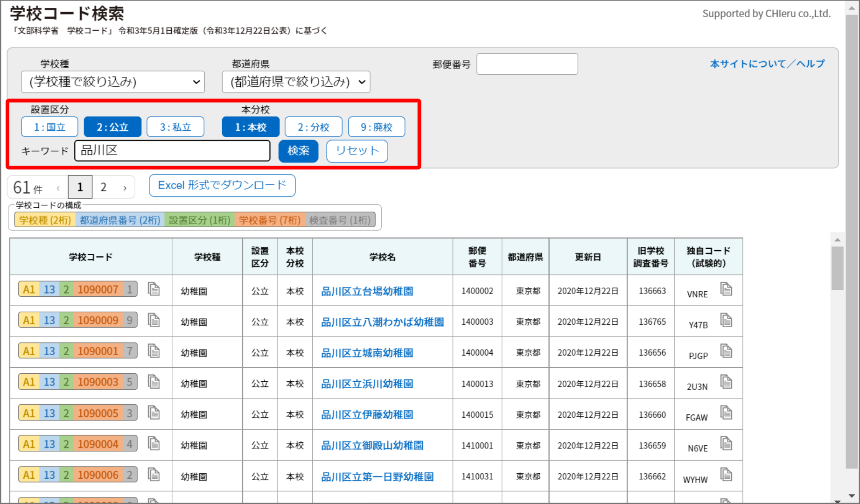Click the 旧学校調査番号 column header
Image resolution: width=860 pixels, height=504 pixels.
tap(651, 257)
